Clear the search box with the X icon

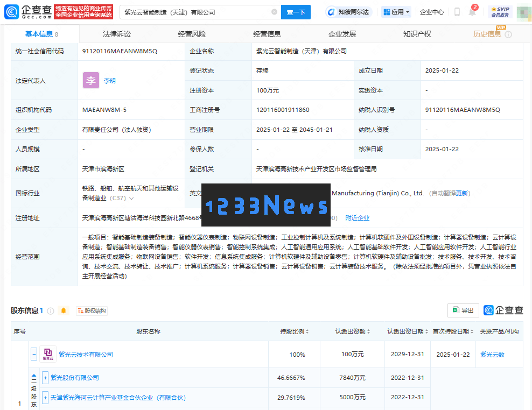point(274,12)
